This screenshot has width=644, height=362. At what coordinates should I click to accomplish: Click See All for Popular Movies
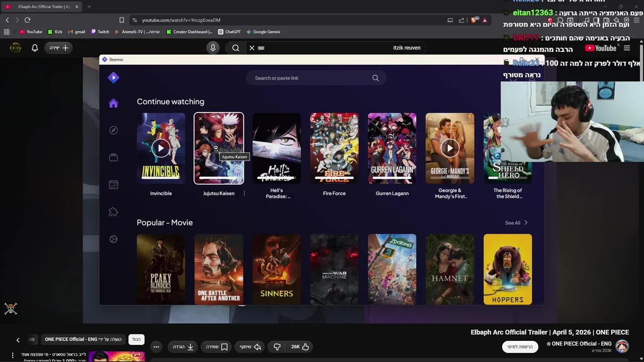coord(516,223)
